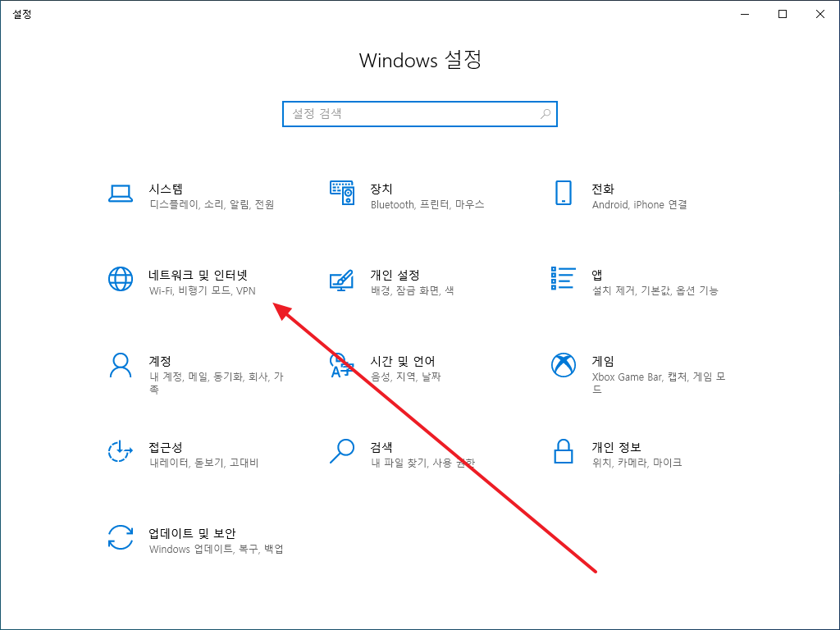Screen dimensions: 840x630
Task: Focus the 설정 검색 search field
Action: click(419, 114)
